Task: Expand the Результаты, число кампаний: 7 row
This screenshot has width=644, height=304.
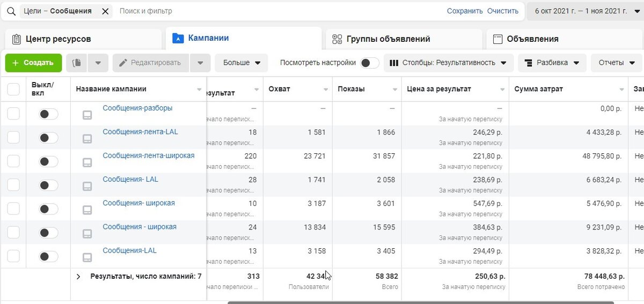Action: [78, 277]
